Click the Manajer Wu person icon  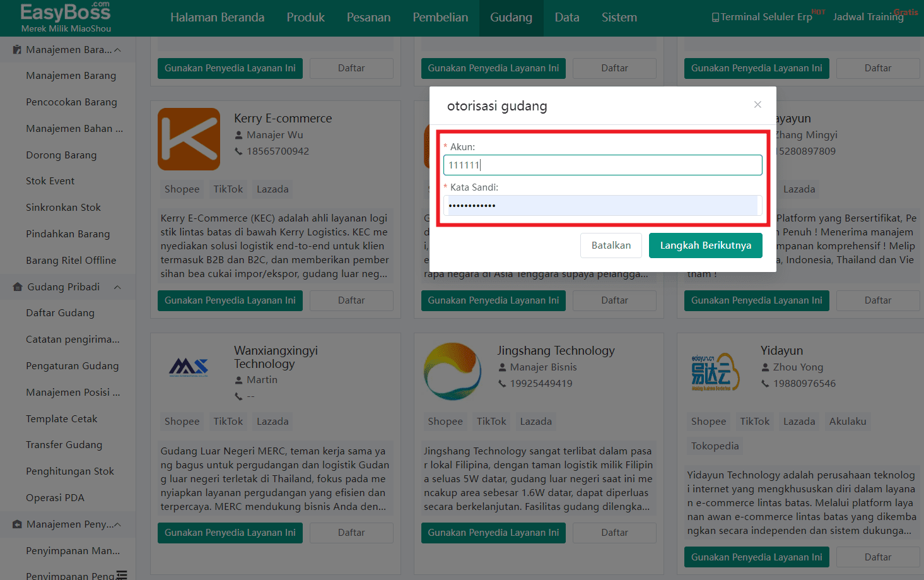[239, 135]
